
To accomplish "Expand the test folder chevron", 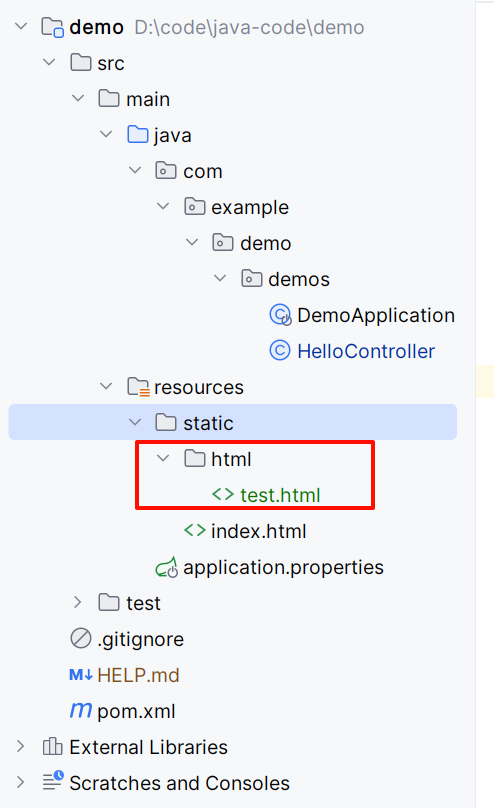I will [78, 602].
